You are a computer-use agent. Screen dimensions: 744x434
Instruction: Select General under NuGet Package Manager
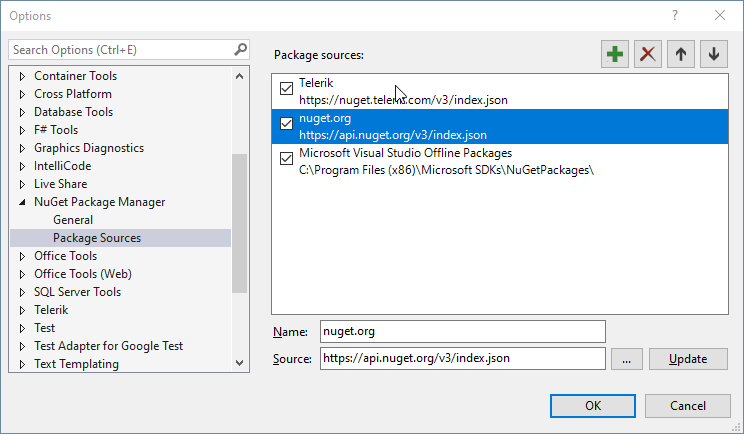[73, 220]
